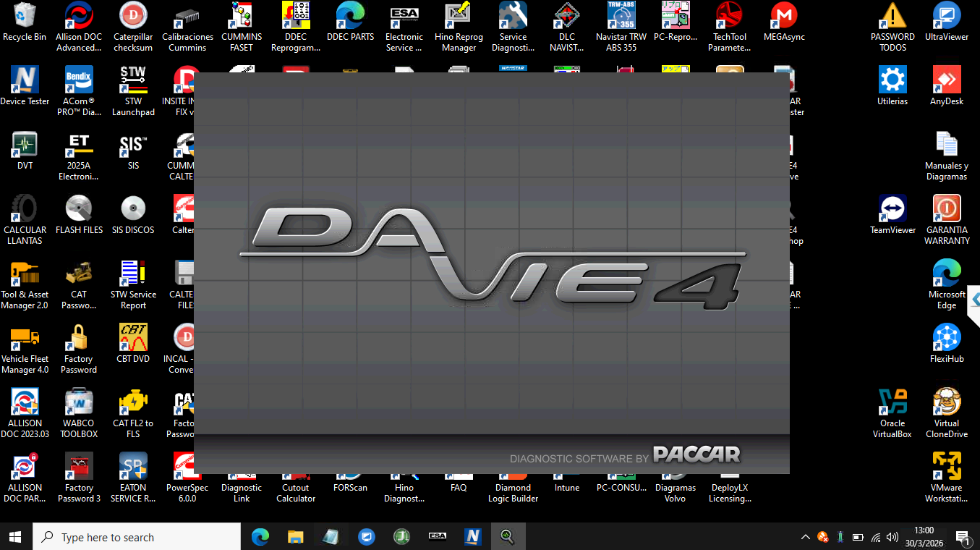The image size is (980, 550).
Task: Launch Tool & Asset Manager 2.0
Action: (x=25, y=284)
